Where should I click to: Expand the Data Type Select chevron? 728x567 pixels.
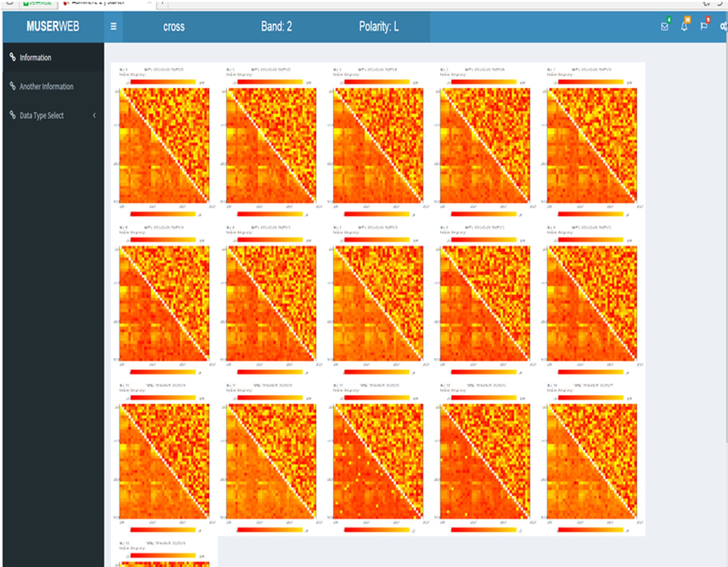(94, 115)
